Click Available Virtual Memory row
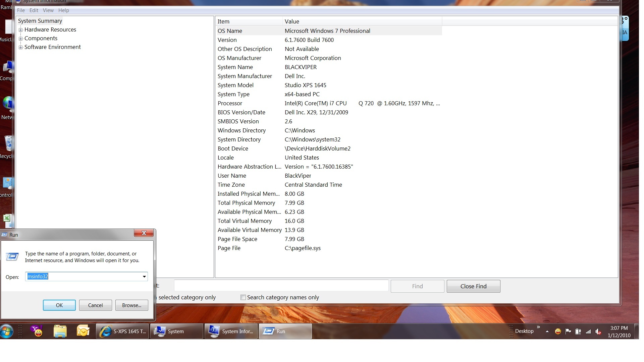Image resolution: width=644 pixels, height=362 pixels. 329,230
